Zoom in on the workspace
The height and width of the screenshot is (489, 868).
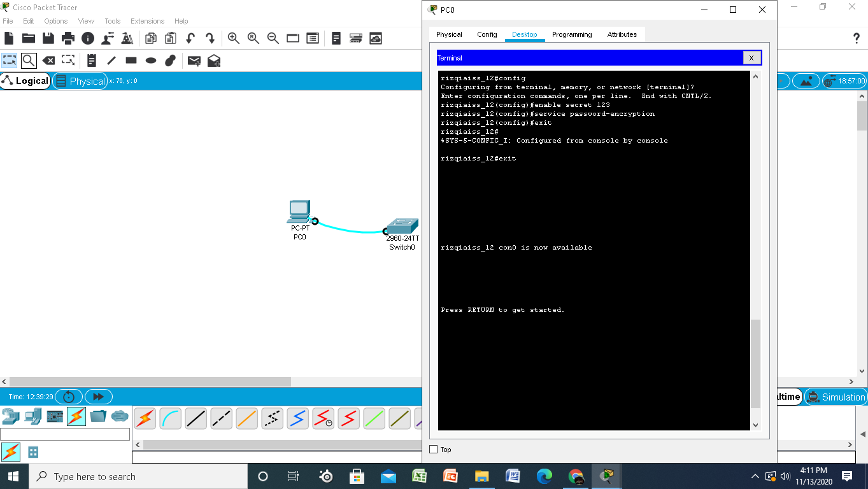pyautogui.click(x=234, y=38)
